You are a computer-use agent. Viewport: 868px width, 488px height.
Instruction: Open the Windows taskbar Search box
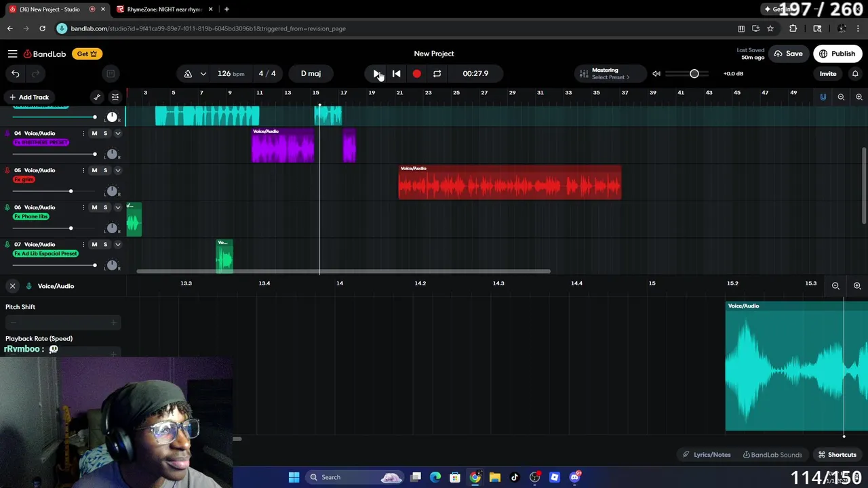tap(355, 477)
